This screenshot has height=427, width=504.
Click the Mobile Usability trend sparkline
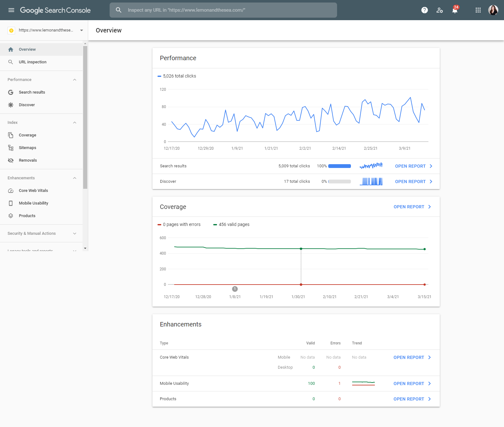point(364,384)
